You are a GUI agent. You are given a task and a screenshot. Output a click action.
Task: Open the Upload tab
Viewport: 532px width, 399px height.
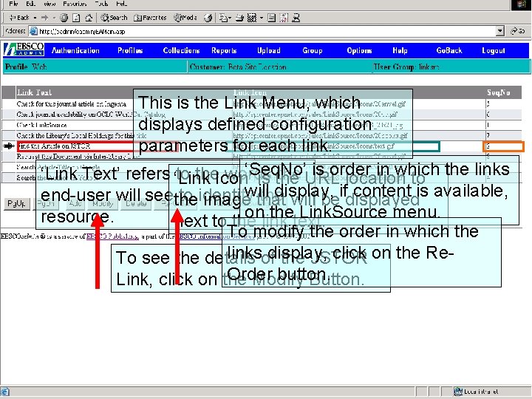pos(269,50)
